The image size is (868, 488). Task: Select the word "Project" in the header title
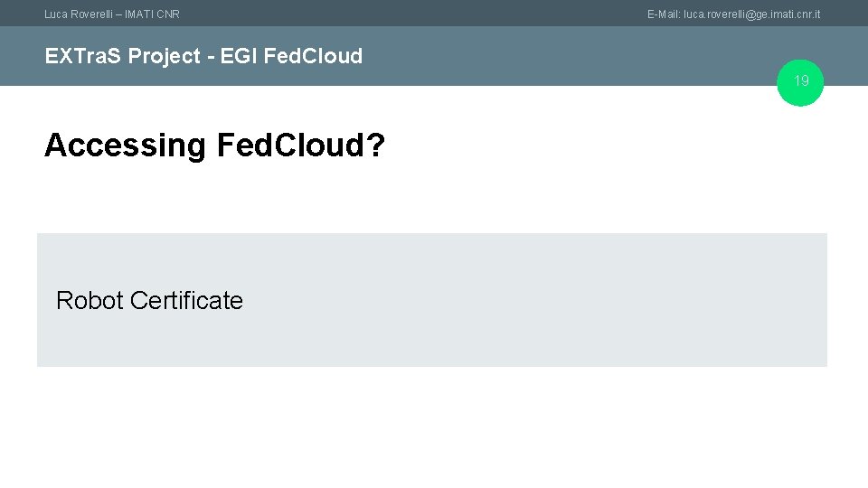tap(164, 56)
